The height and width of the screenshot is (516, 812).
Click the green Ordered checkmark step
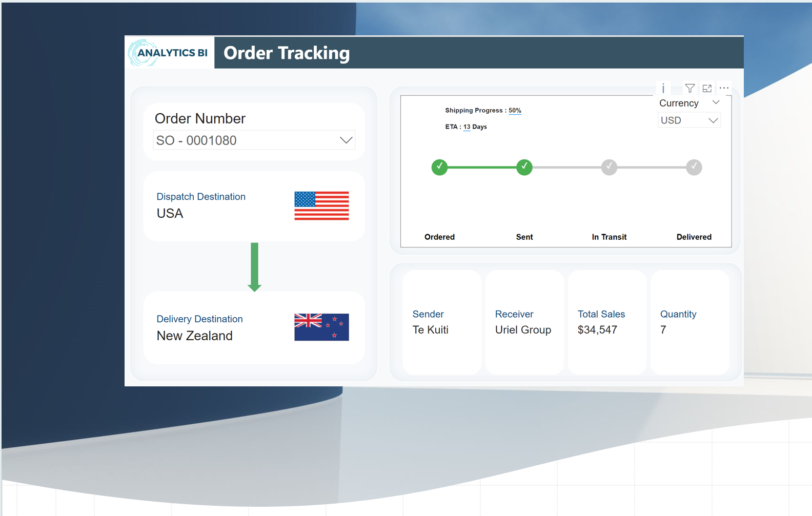coord(439,167)
